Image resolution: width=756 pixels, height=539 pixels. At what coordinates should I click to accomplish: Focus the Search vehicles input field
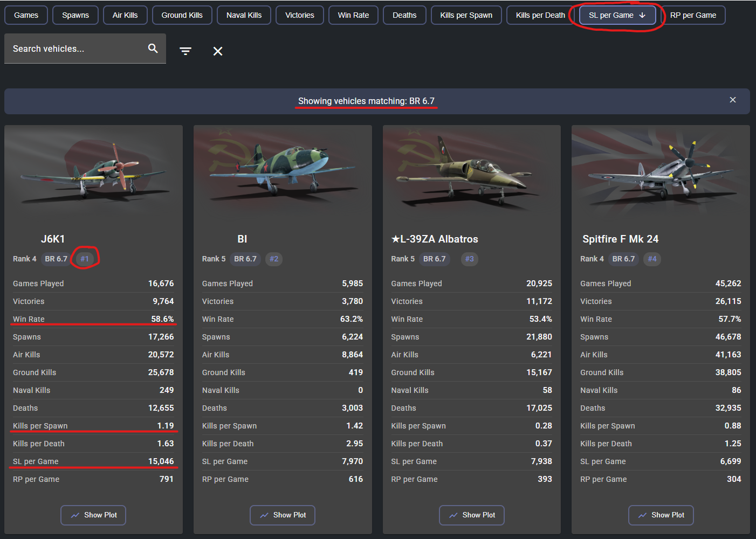pos(75,49)
